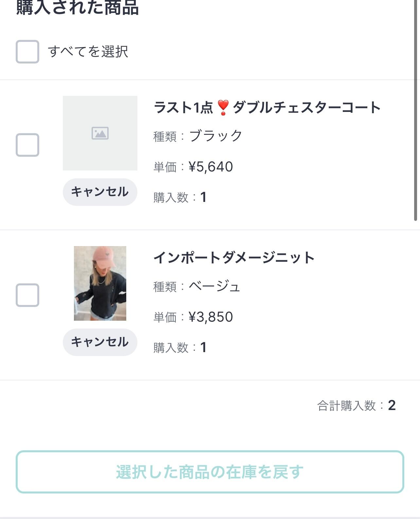
Task: Click the coat's 購入数 quantity value
Action: [x=203, y=197]
